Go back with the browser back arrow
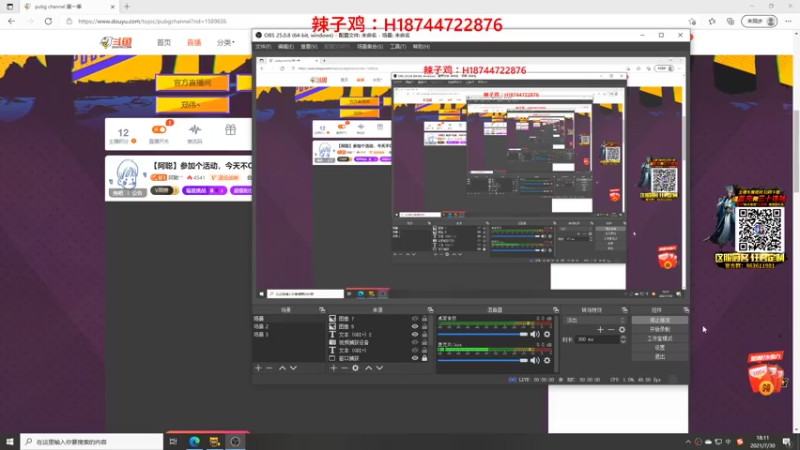 click(12, 21)
